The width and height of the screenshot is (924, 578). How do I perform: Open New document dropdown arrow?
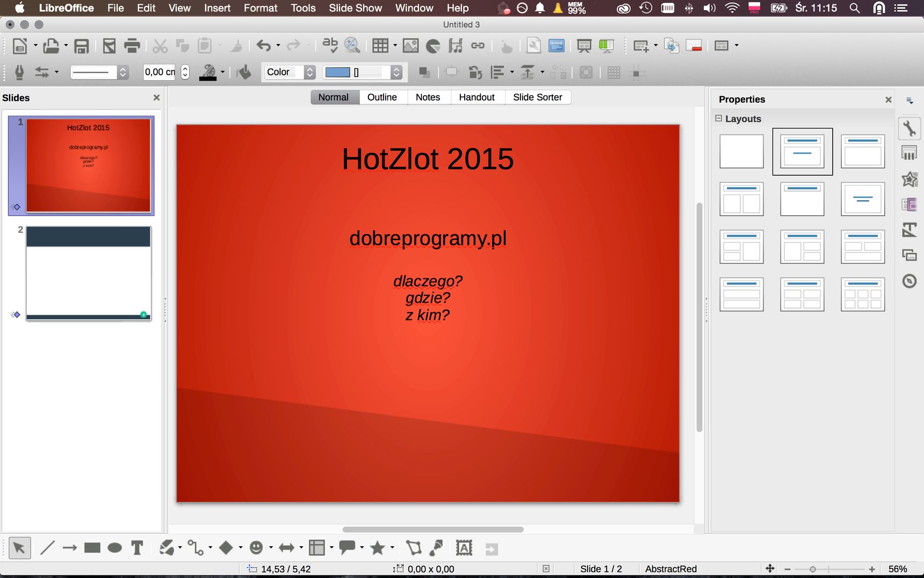(35, 46)
